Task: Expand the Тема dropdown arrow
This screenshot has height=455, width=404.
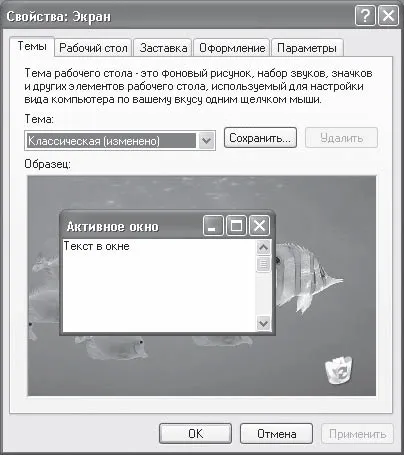Action: (x=206, y=141)
